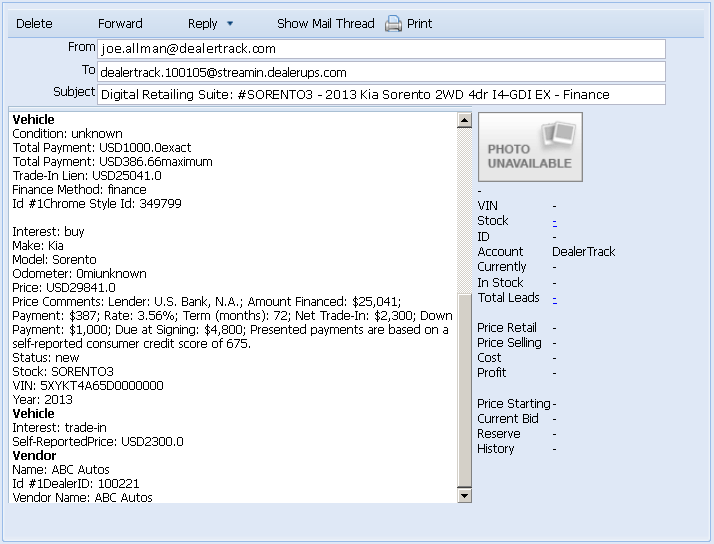Click the DealerTrack account value

(x=583, y=252)
